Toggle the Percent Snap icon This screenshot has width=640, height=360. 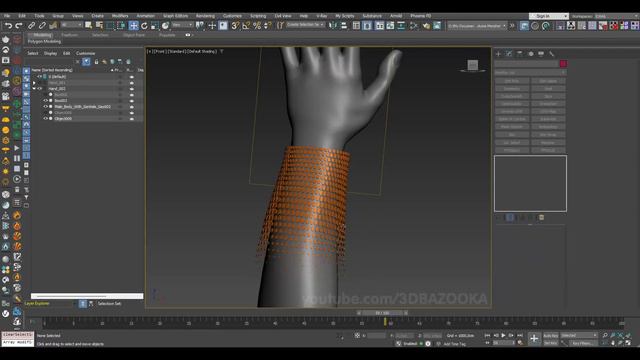pyautogui.click(x=257, y=26)
